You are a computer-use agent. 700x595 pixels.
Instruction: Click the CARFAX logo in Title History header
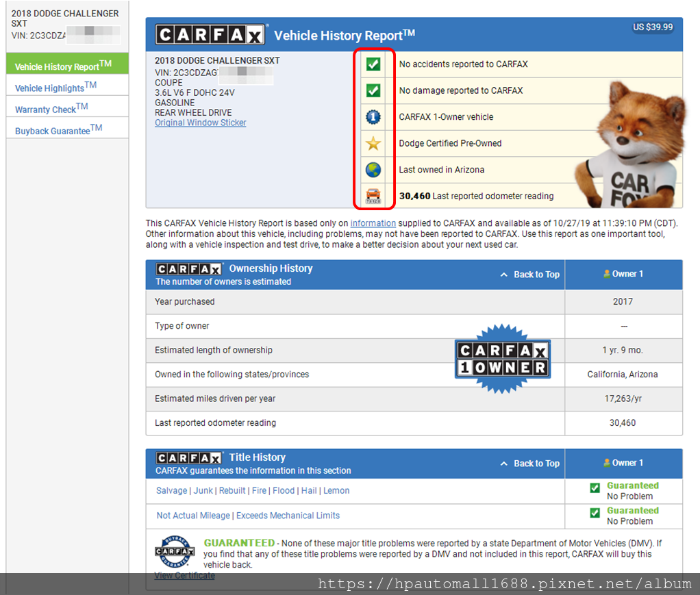click(x=189, y=458)
